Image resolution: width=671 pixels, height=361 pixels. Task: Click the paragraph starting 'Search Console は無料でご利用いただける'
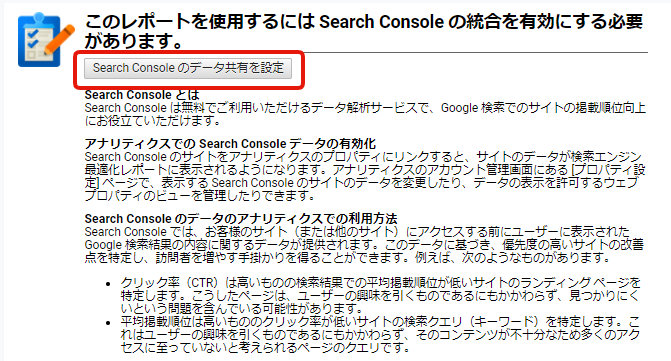click(365, 114)
